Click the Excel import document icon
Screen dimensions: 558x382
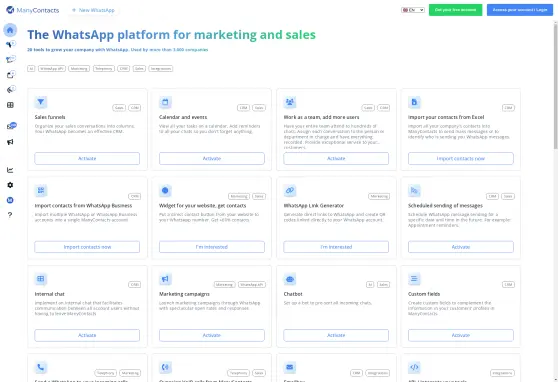tap(414, 102)
